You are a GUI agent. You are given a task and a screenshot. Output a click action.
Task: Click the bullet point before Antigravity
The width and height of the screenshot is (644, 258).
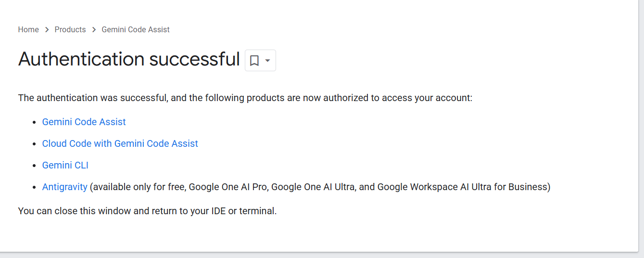pyautogui.click(x=34, y=187)
